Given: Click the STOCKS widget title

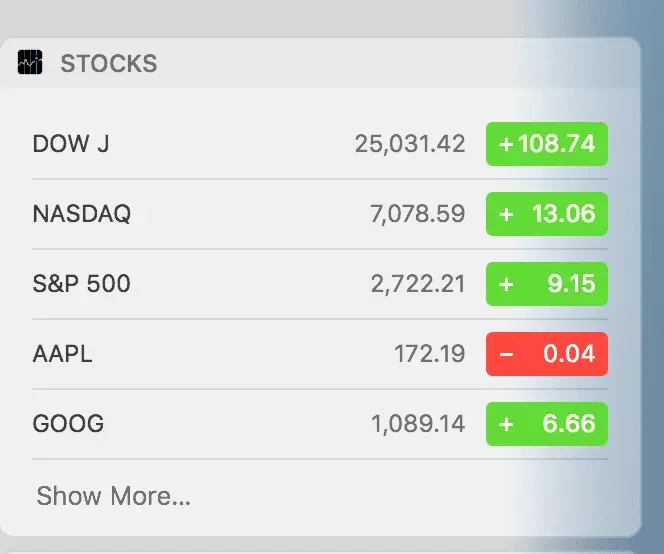Looking at the screenshot, I should click(x=108, y=64).
